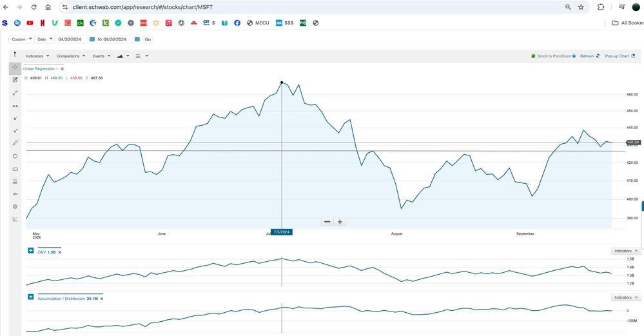This screenshot has height=336, width=644.
Task: Click the browser address bar URL
Action: [x=142, y=7]
